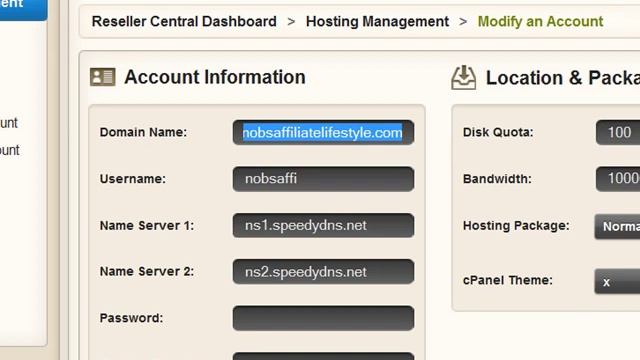Click the Account Information card icon
The image size is (640, 360).
tap(102, 77)
